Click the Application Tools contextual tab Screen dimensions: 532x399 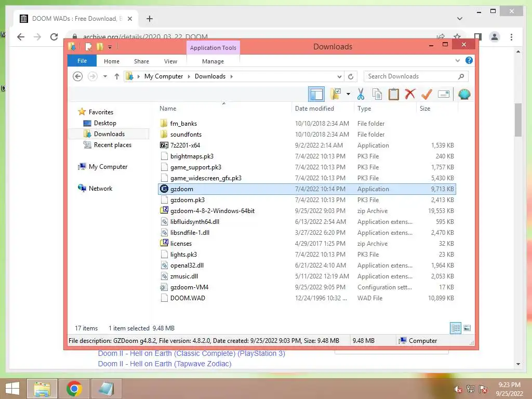click(x=213, y=47)
